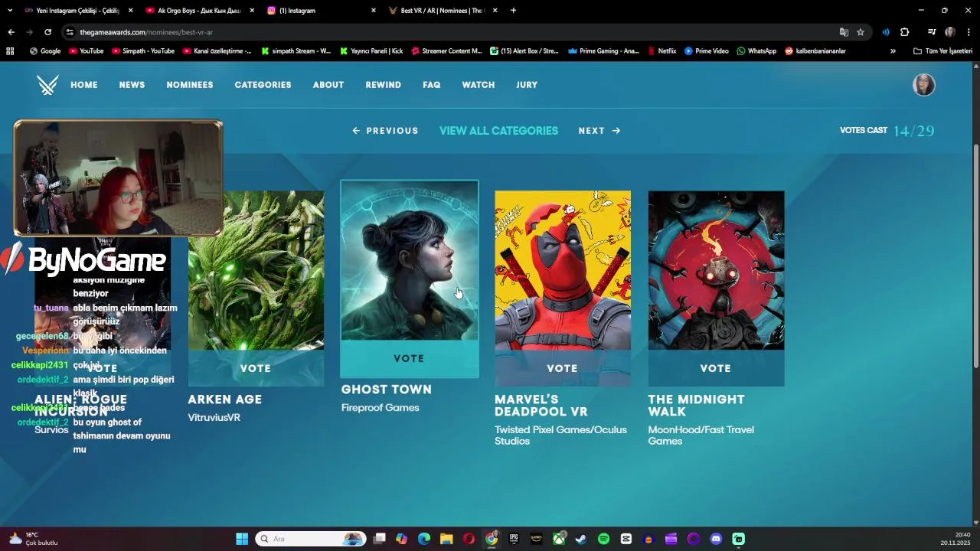Viewport: 980px width, 551px height.
Task: Go to HOME in the site navigation
Action: coord(84,85)
